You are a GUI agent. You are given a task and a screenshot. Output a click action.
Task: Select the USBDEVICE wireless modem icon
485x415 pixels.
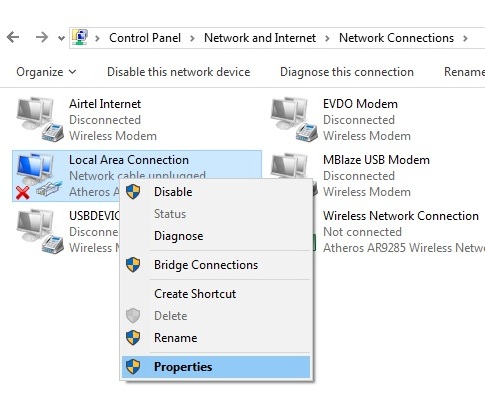[40, 231]
